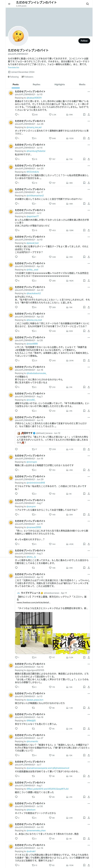Click the Translate bio link

point(14,67)
